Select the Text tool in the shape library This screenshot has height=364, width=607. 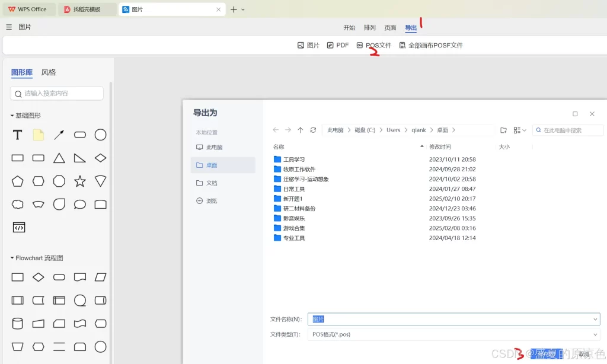17,135
